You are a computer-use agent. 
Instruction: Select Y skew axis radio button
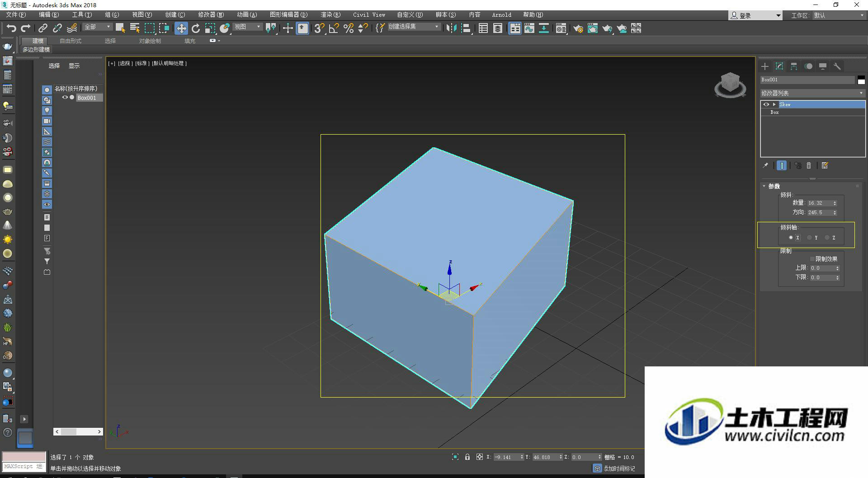[809, 238]
